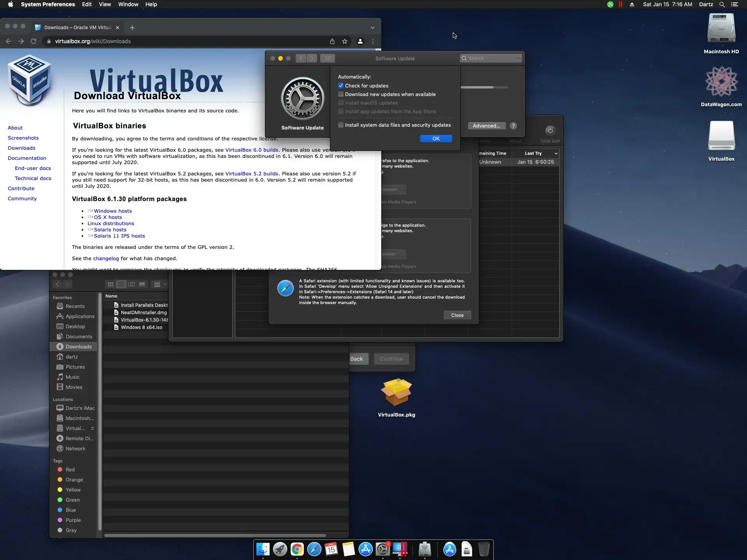The image size is (747, 560).
Task: Reload the VirtualBox downloads page
Action: click(33, 41)
